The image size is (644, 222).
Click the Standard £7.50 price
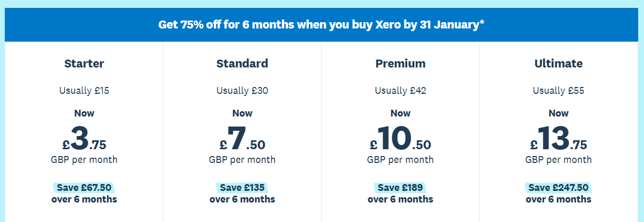tap(242, 139)
